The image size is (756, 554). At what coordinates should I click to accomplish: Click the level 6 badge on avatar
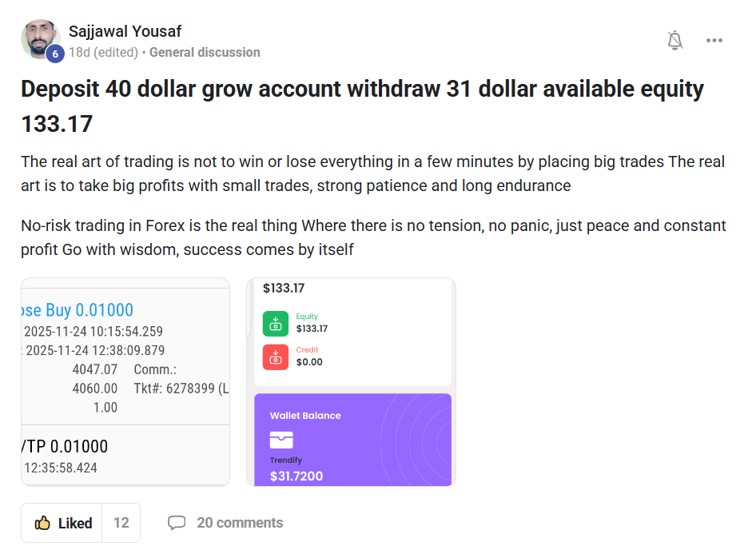click(55, 54)
